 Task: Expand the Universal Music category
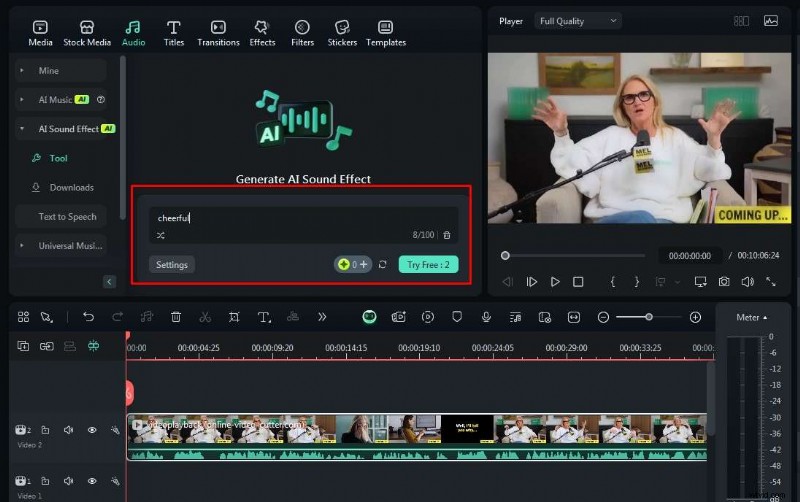(x=22, y=245)
